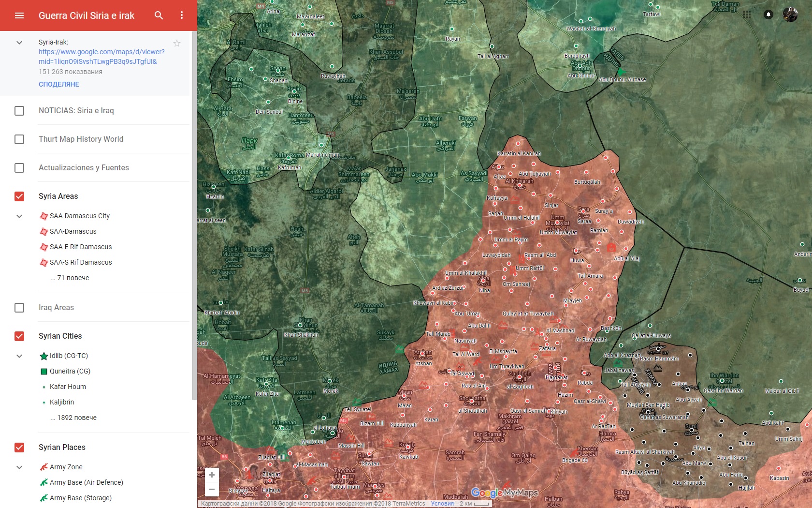Collapse the Syrian Cities item list
This screenshot has width=812, height=508.
pos(19,356)
